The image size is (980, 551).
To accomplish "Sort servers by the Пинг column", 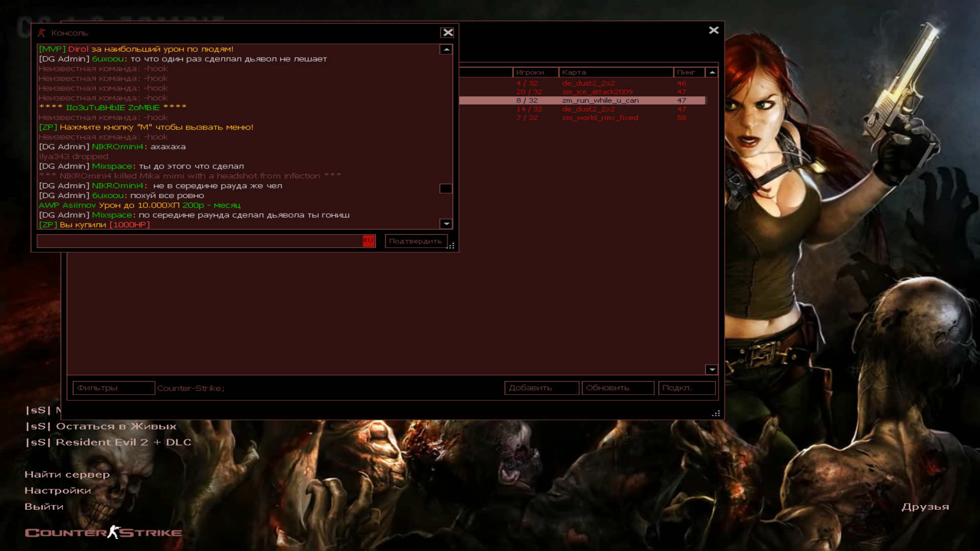I will coord(688,72).
